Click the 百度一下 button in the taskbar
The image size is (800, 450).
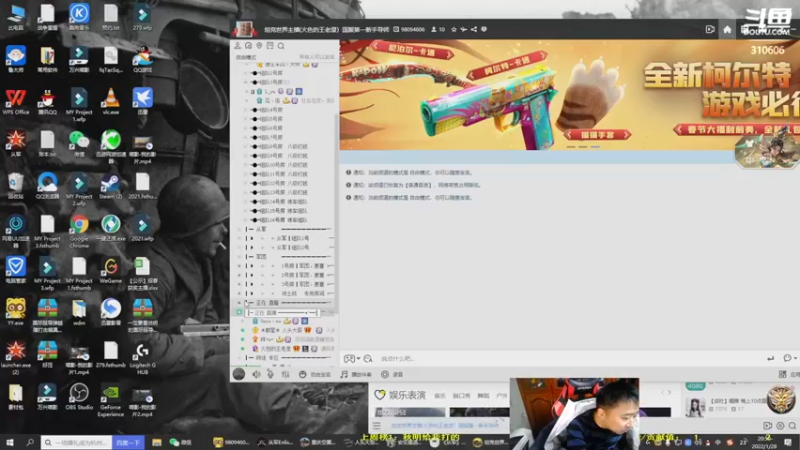point(128,442)
